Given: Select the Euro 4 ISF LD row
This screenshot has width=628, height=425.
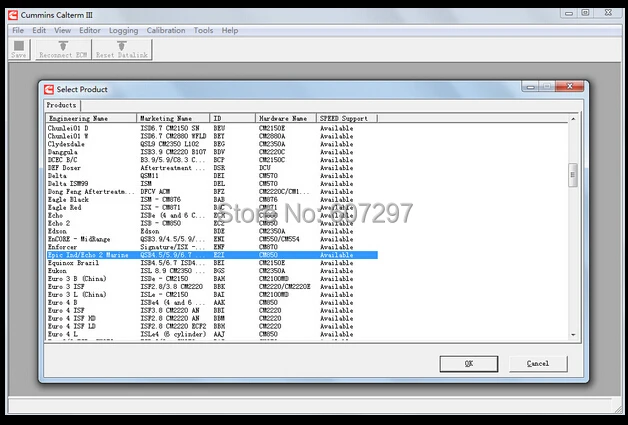Looking at the screenshot, I should tap(212, 326).
